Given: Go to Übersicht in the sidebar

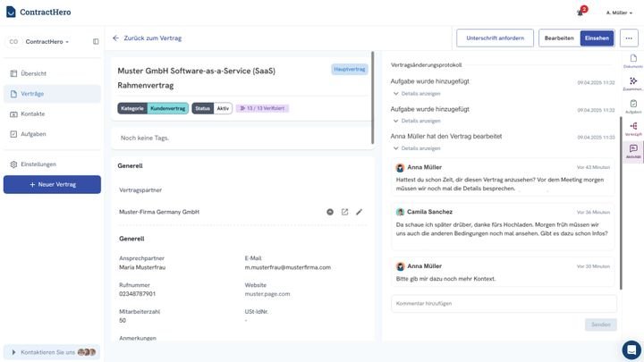Looking at the screenshot, I should (x=52, y=73).
